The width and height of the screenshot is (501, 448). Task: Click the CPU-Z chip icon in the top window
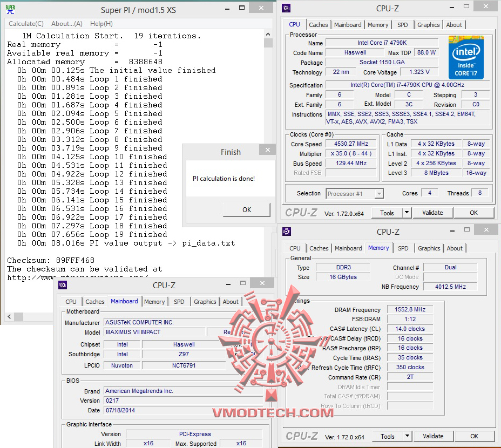pos(286,8)
